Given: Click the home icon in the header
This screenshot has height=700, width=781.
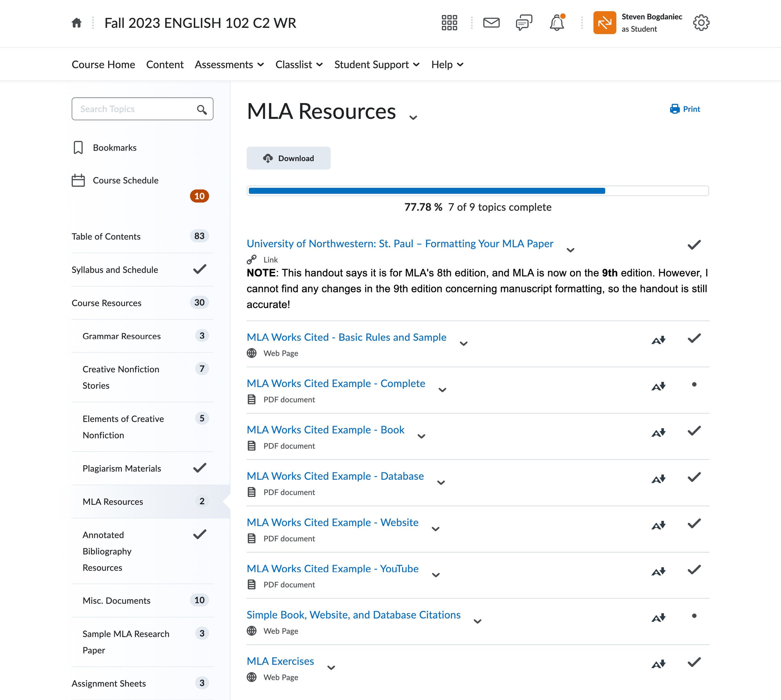Looking at the screenshot, I should coord(77,23).
